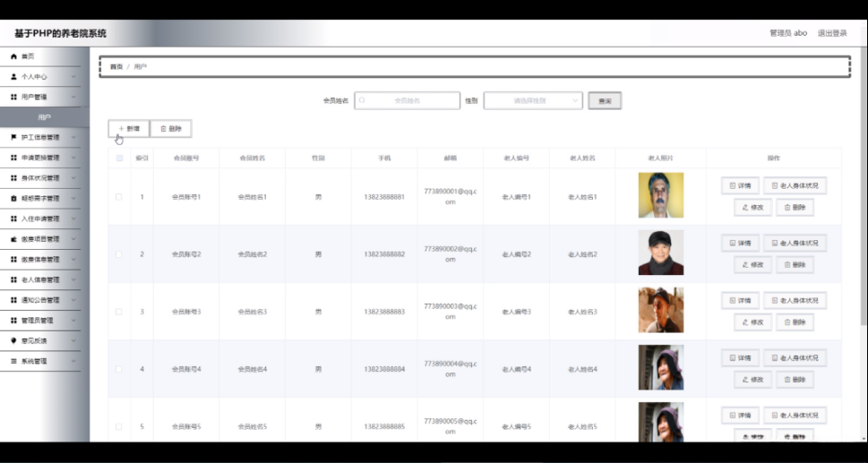Check the checkbox for row 会员账号2
868x463 pixels.
118,254
